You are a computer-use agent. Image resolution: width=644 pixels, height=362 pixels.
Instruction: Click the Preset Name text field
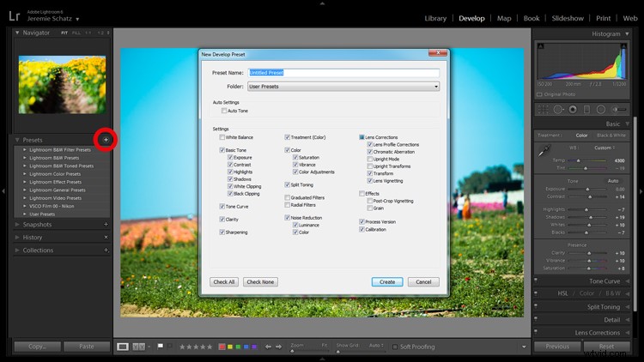pos(343,73)
